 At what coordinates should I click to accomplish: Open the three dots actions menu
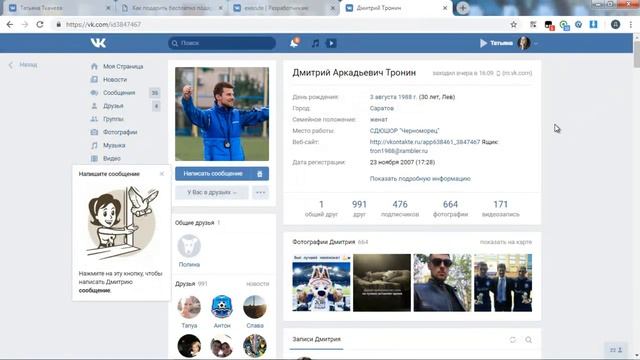(260, 192)
